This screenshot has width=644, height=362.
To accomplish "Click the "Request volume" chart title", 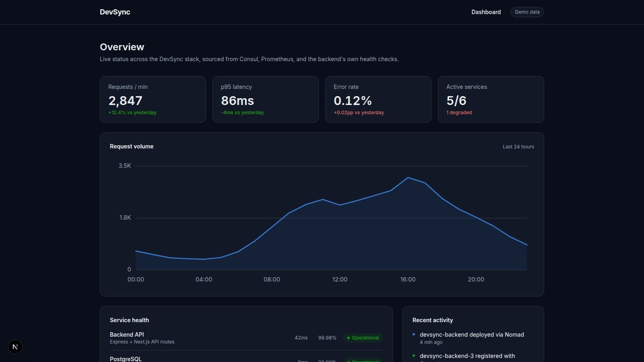I will 132,146.
